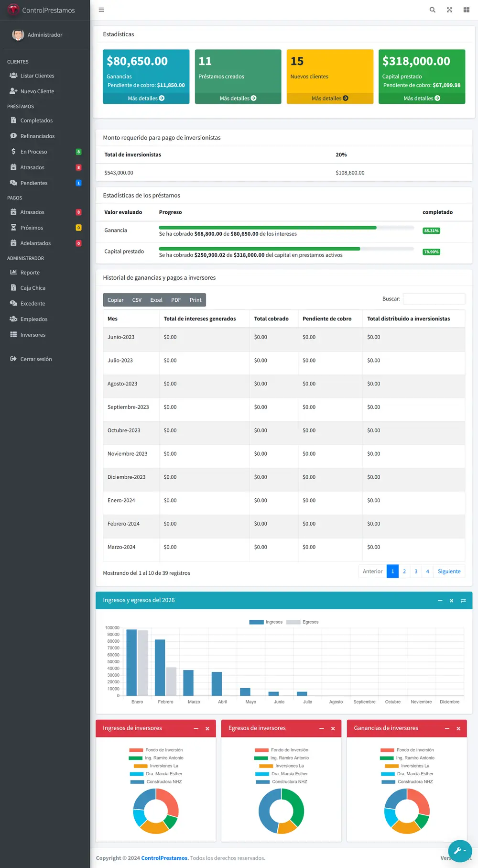This screenshot has height=868, width=478.
Task: Click the Capital prestado progress bar
Action: pyautogui.click(x=286, y=249)
